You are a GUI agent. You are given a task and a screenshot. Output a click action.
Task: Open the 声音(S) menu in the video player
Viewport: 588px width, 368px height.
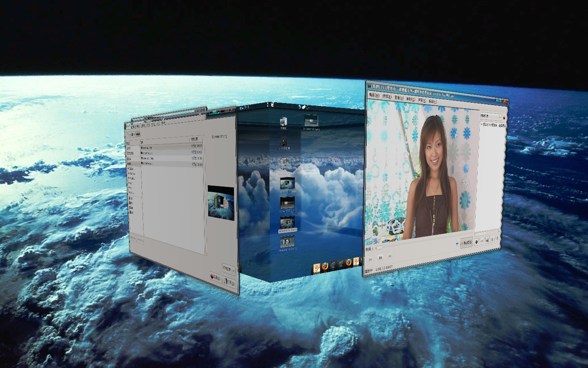click(x=422, y=100)
